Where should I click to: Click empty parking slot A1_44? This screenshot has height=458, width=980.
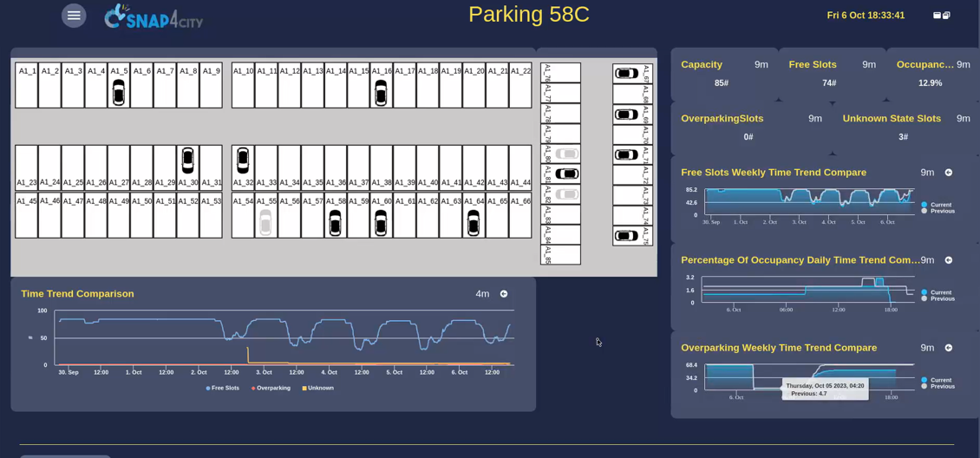pos(520,167)
